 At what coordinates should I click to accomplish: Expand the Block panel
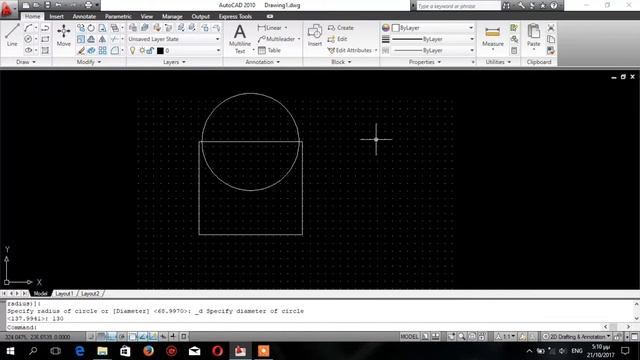[x=341, y=62]
